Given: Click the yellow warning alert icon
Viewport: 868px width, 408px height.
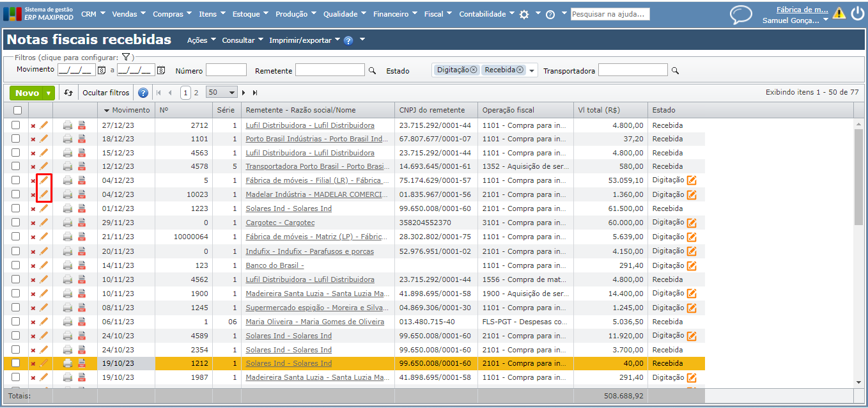Looking at the screenshot, I should pyautogui.click(x=839, y=13).
